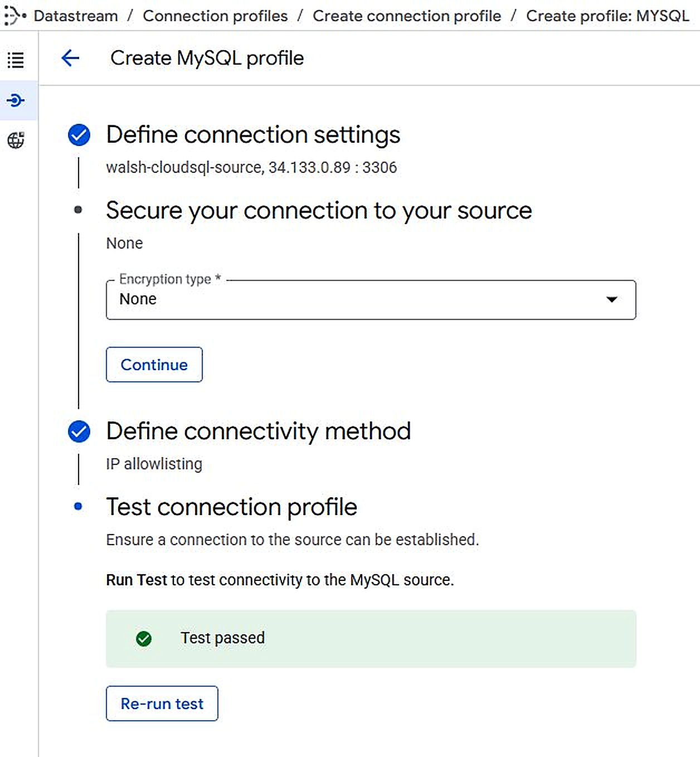Open the Encryption type dropdown
Screen dimensions: 700x757
[371, 299]
